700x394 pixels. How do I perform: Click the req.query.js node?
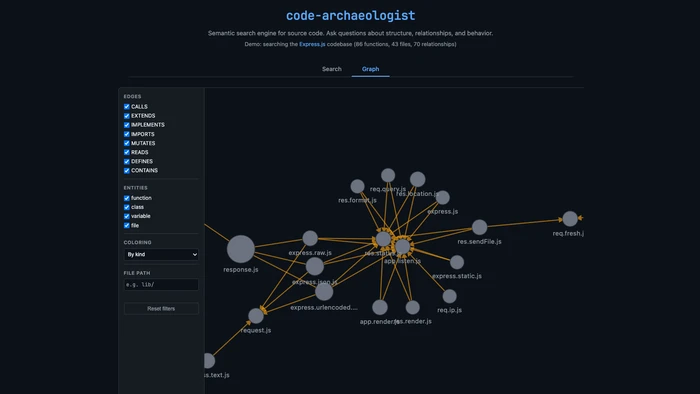click(388, 175)
